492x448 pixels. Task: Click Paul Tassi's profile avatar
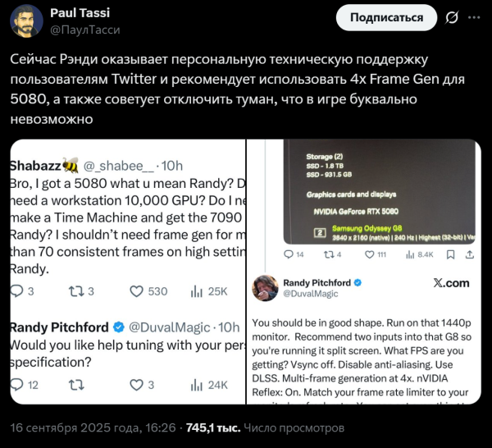pos(26,21)
